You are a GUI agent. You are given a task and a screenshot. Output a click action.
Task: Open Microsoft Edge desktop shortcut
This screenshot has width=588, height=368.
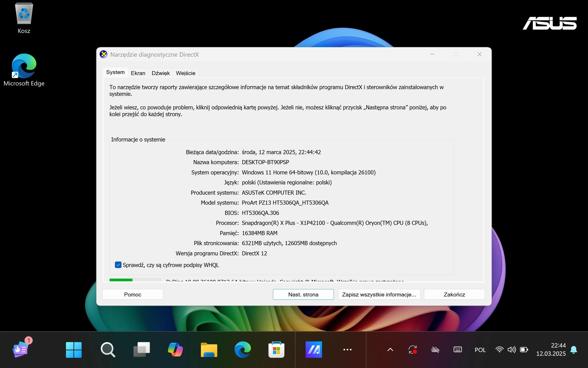(x=24, y=70)
